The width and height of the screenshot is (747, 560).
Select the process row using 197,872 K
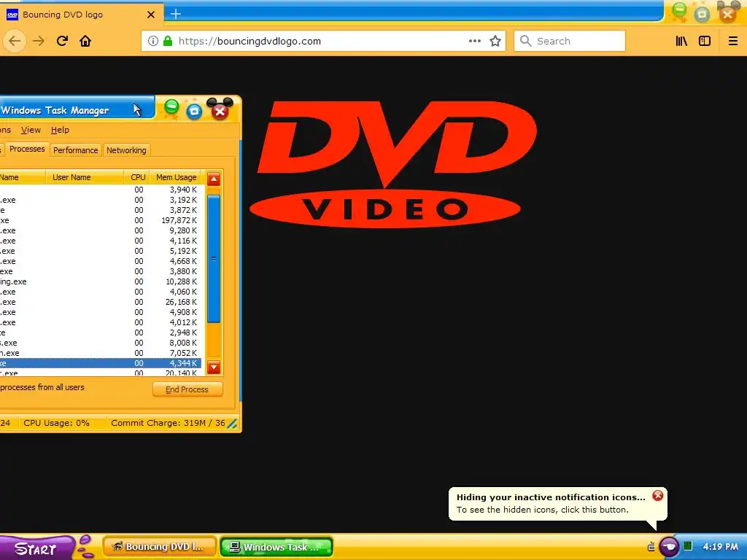(x=101, y=220)
